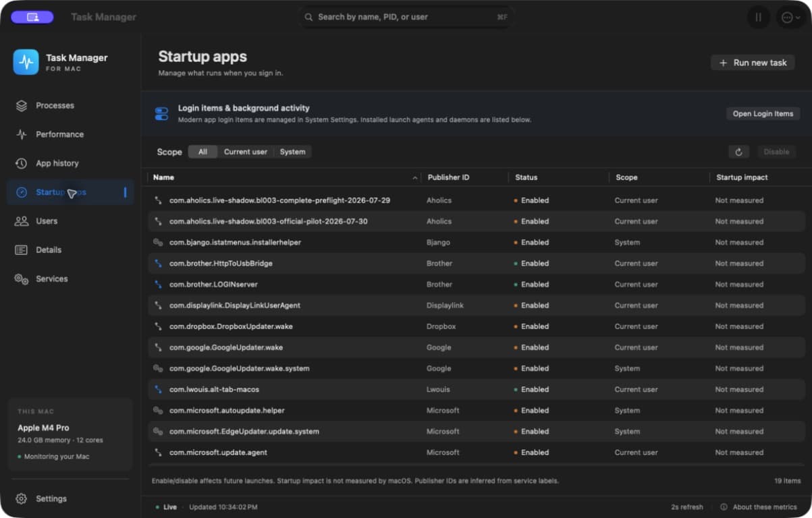Select the System scope filter
This screenshot has width=812, height=518.
(x=292, y=152)
